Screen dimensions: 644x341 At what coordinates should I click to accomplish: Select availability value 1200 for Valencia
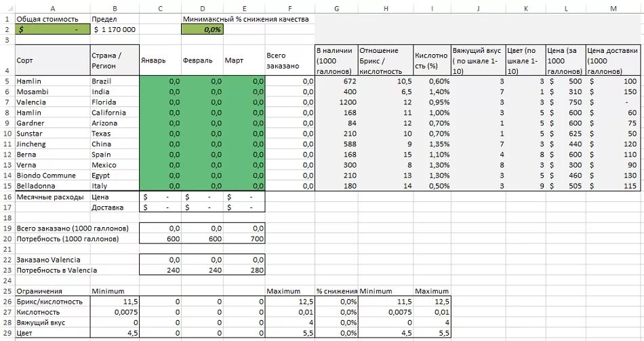tap(336, 102)
